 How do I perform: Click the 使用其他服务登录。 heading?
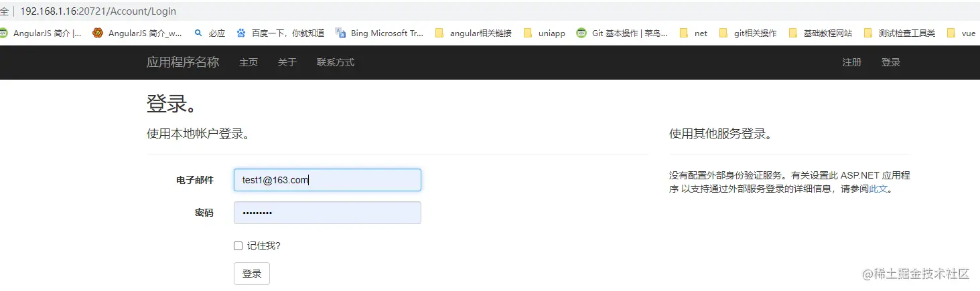coord(721,134)
